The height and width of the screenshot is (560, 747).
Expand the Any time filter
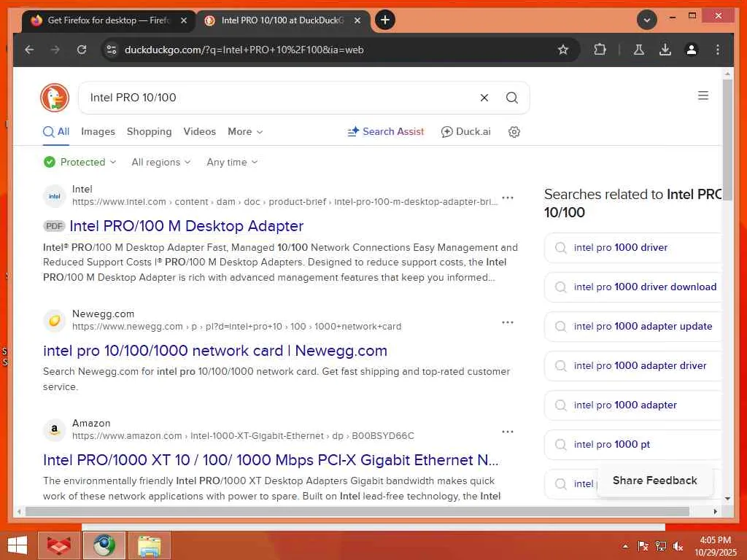[x=232, y=163]
